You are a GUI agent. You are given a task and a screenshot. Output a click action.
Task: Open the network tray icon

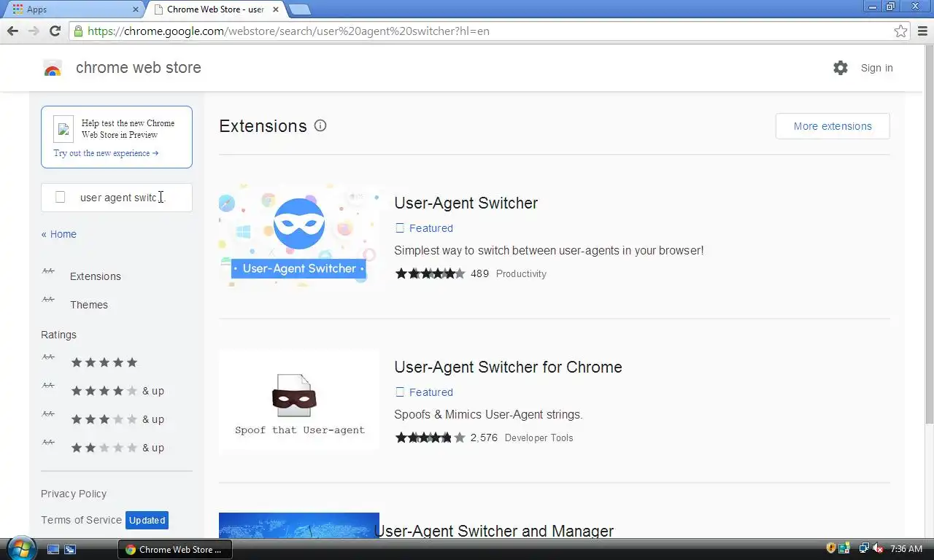(864, 548)
